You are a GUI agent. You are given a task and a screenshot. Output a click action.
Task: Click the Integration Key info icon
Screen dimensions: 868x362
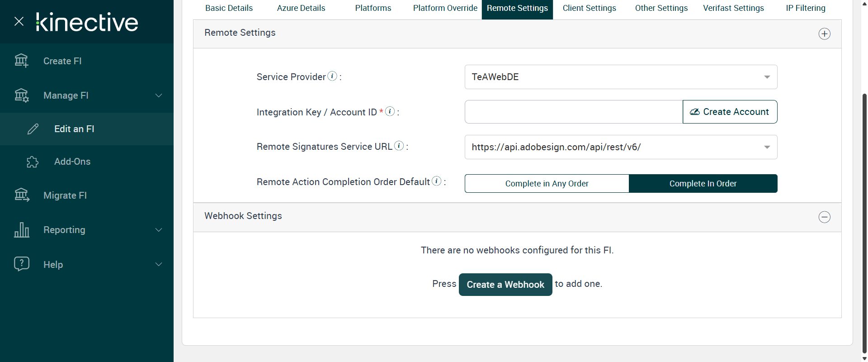[x=390, y=111]
